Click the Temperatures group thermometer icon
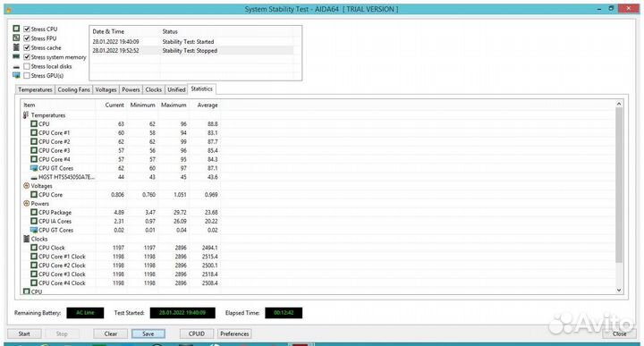The width and height of the screenshot is (644, 346). [26, 115]
